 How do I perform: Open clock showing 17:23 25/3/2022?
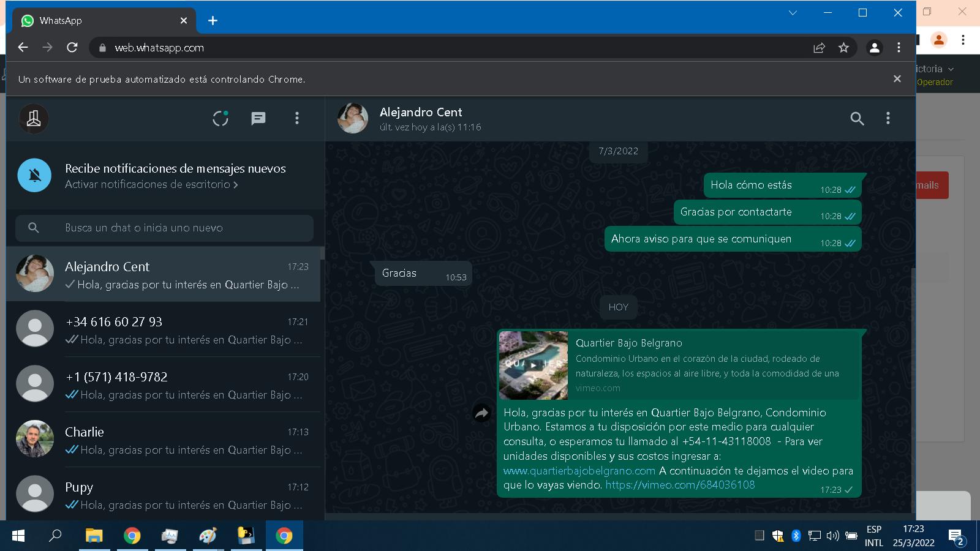(x=913, y=536)
